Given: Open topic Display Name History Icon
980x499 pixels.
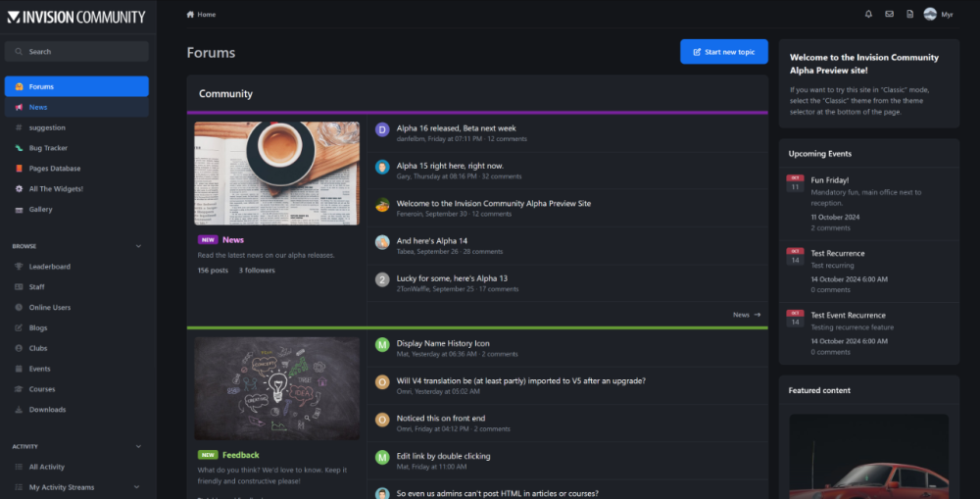Looking at the screenshot, I should (443, 343).
